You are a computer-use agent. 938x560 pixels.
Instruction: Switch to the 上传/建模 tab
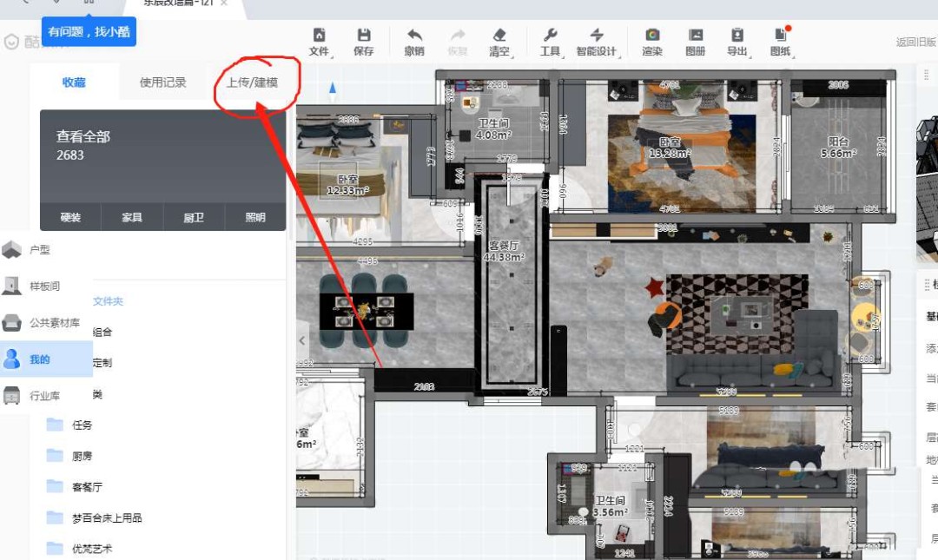(x=252, y=82)
